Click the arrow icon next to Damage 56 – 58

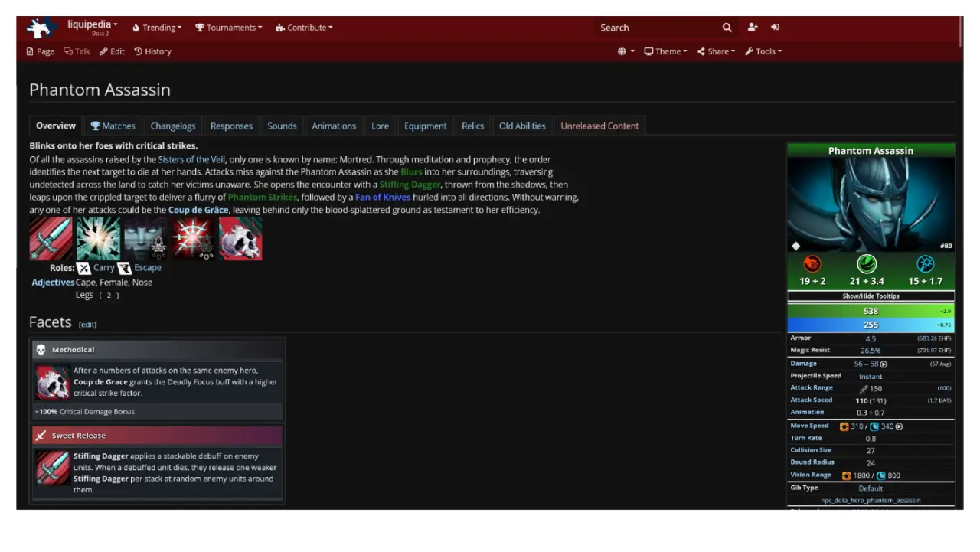coord(884,364)
